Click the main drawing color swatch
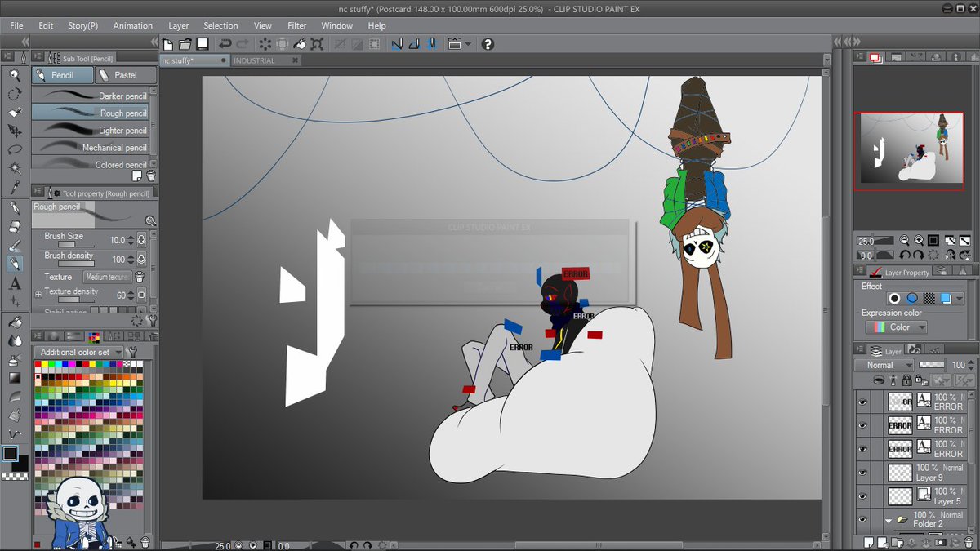This screenshot has width=980, height=551. 10,453
